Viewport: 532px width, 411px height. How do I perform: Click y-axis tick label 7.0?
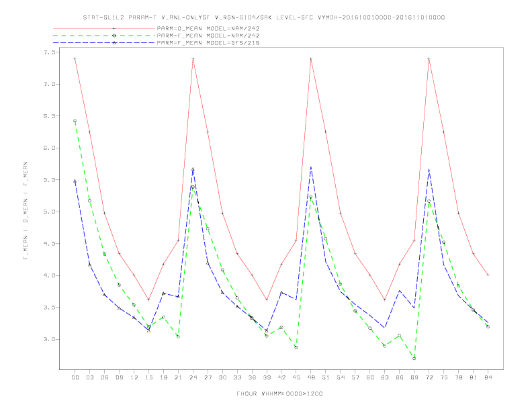point(49,84)
